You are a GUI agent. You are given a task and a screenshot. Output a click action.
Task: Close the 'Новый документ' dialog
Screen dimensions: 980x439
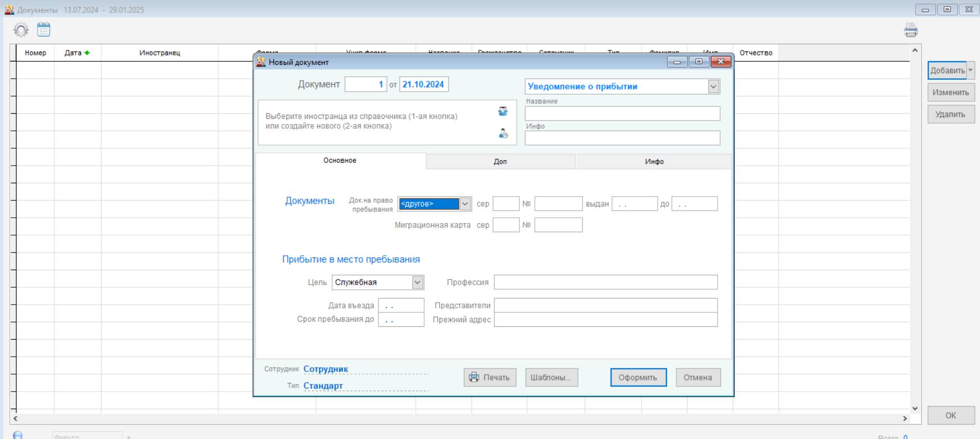click(721, 62)
